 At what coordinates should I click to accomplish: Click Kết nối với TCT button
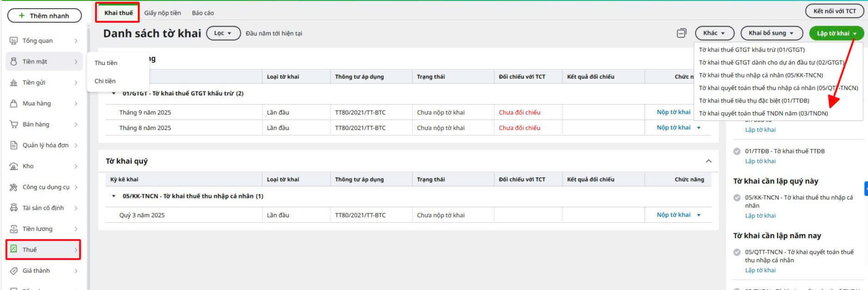834,11
